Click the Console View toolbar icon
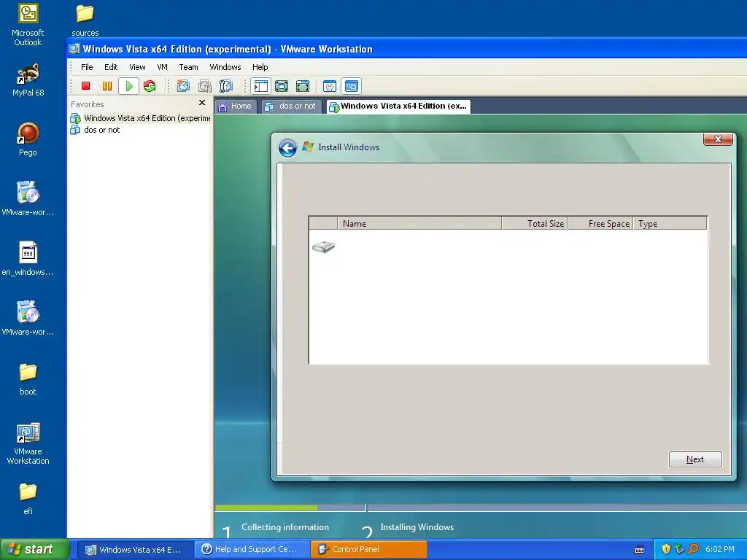Screen dimensions: 747x560 pyautogui.click(x=352, y=86)
